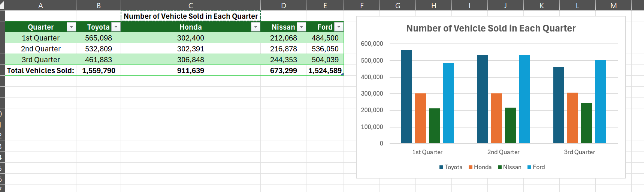Select Nissan legend entry in chart
This screenshot has width=644, height=192.
tap(510, 167)
